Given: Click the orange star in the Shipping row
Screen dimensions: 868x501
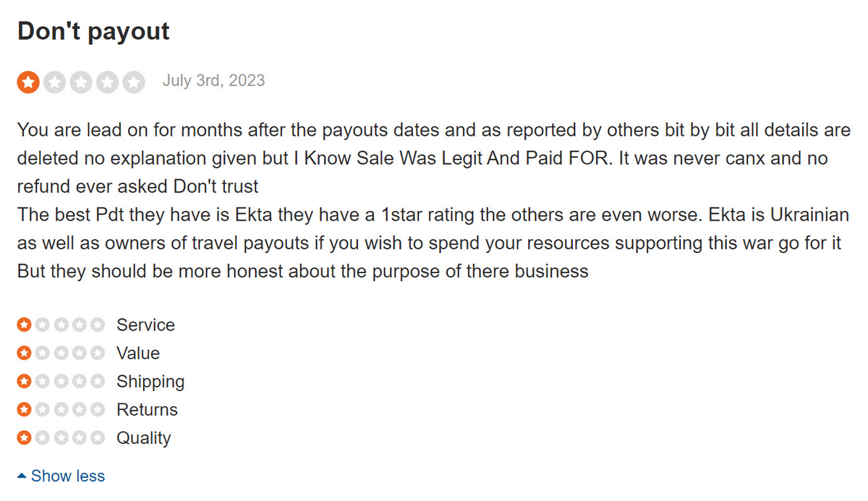Looking at the screenshot, I should click(x=25, y=382).
